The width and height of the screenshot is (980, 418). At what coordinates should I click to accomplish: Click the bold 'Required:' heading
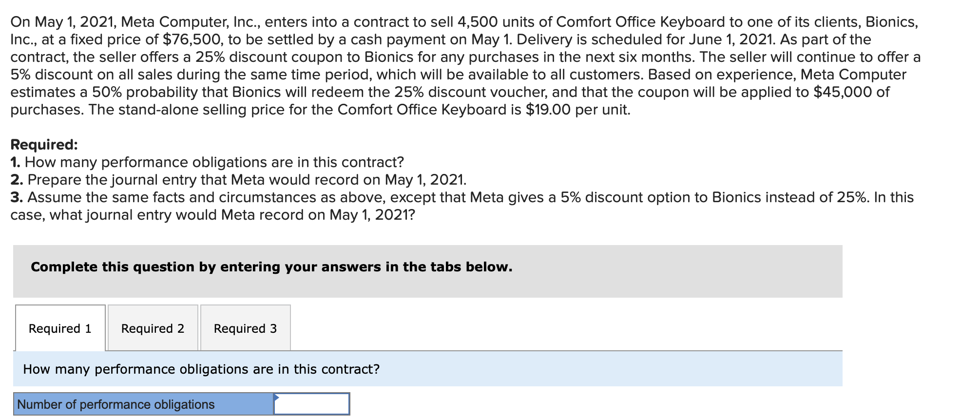[44, 145]
